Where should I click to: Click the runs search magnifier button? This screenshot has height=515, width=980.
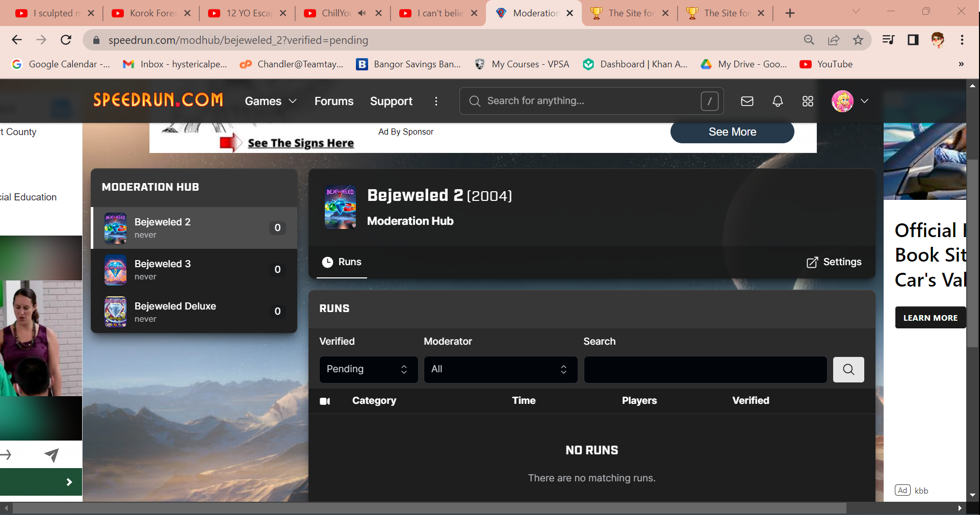[x=848, y=369]
